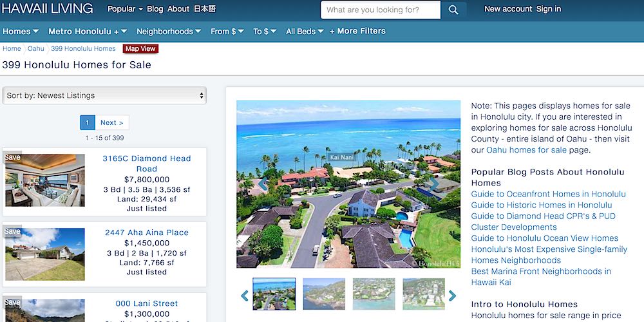Image resolution: width=644 pixels, height=322 pixels.
Task: Expand the Homes property type dropdown
Action: point(21,31)
